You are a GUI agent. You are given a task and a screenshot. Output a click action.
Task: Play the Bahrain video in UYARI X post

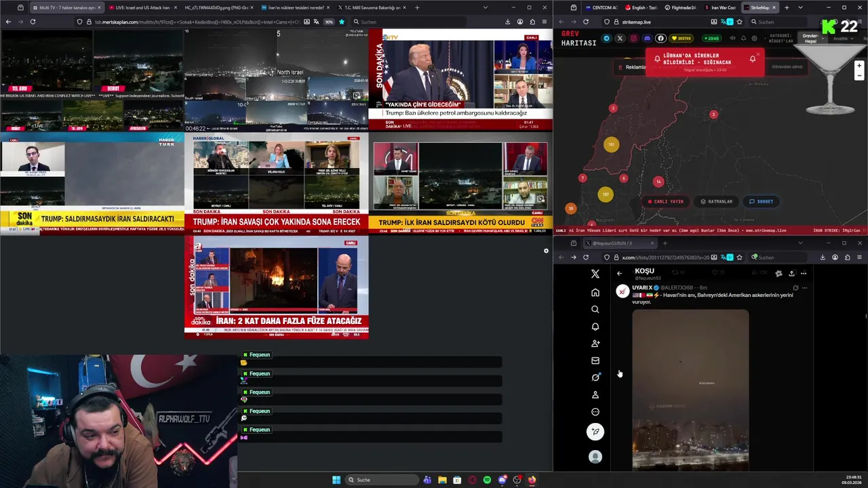pyautogui.click(x=690, y=390)
